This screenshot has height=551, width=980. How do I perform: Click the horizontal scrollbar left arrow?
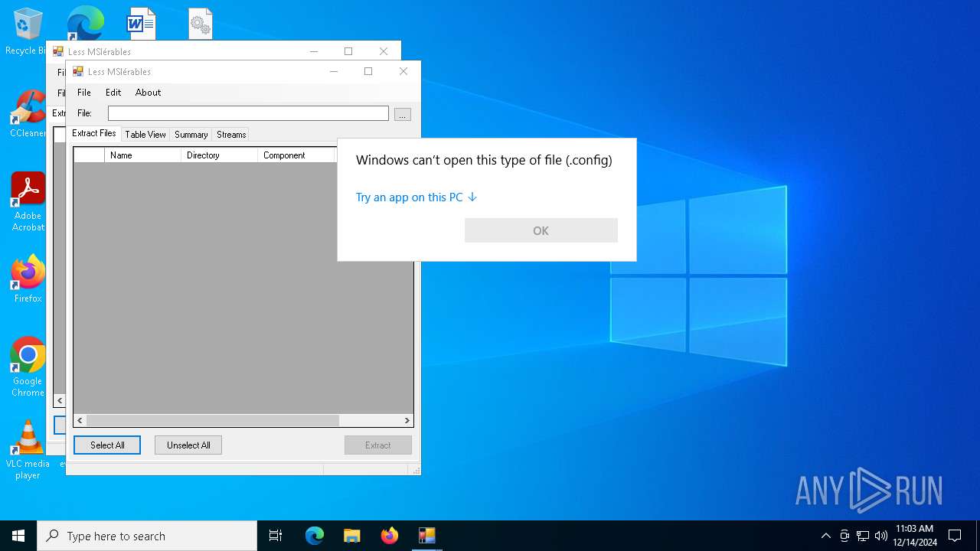pos(80,420)
